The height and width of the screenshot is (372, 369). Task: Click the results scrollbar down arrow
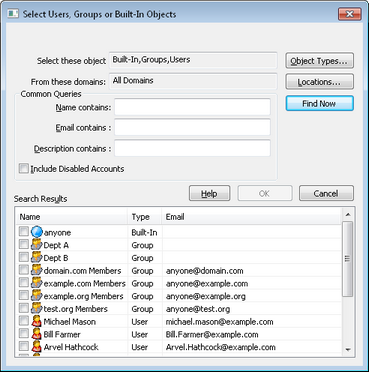click(348, 350)
